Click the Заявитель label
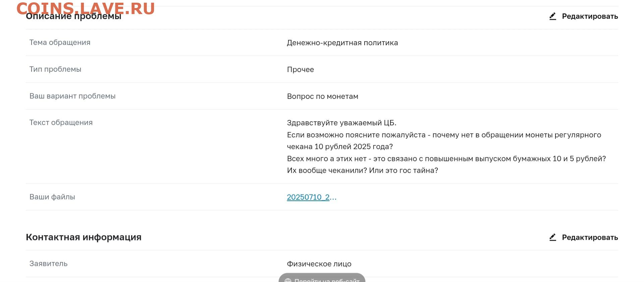Image resolution: width=644 pixels, height=282 pixels. (x=48, y=264)
